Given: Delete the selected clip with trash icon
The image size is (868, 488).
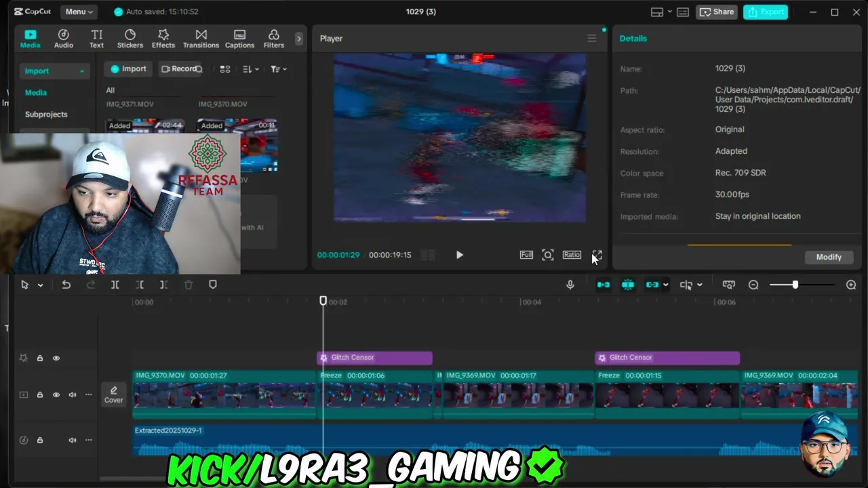Looking at the screenshot, I should [189, 285].
